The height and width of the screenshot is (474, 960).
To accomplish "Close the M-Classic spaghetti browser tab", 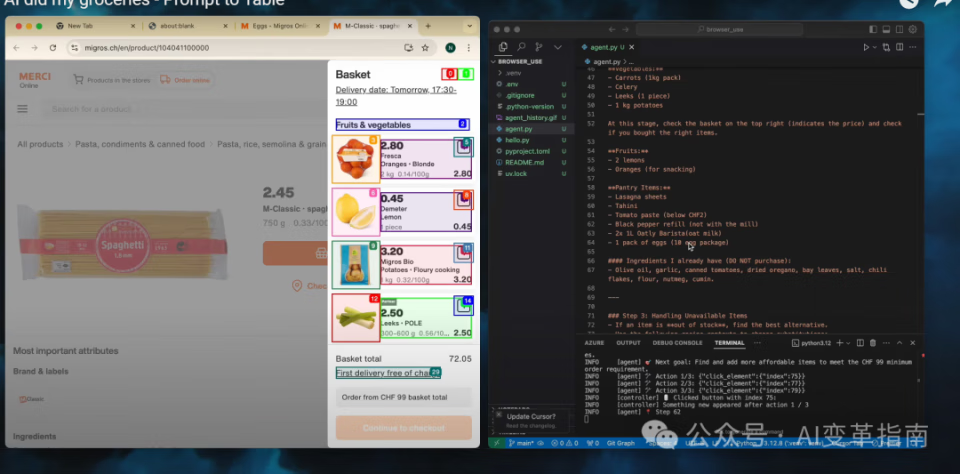I will [410, 26].
